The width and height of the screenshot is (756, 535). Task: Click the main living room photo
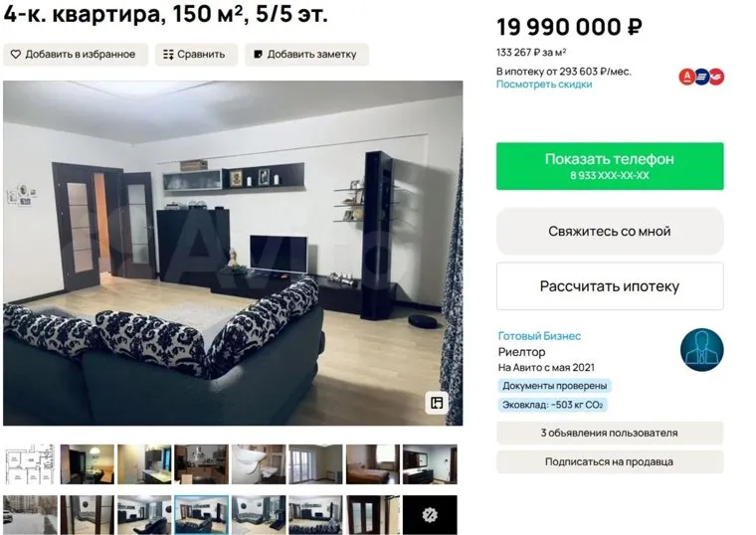pyautogui.click(x=233, y=253)
